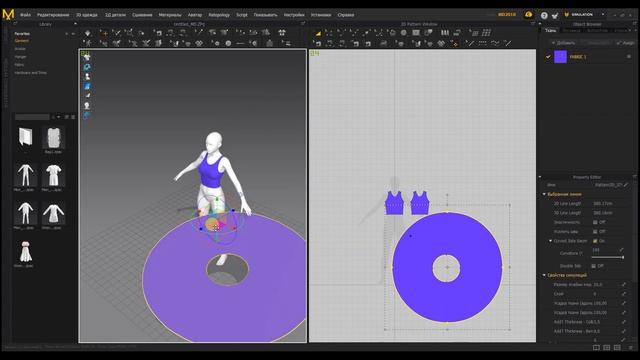Screen dimensions: 640x360
Task: Select the dress with red trim library thumbnail
Action: pyautogui.click(x=25, y=251)
